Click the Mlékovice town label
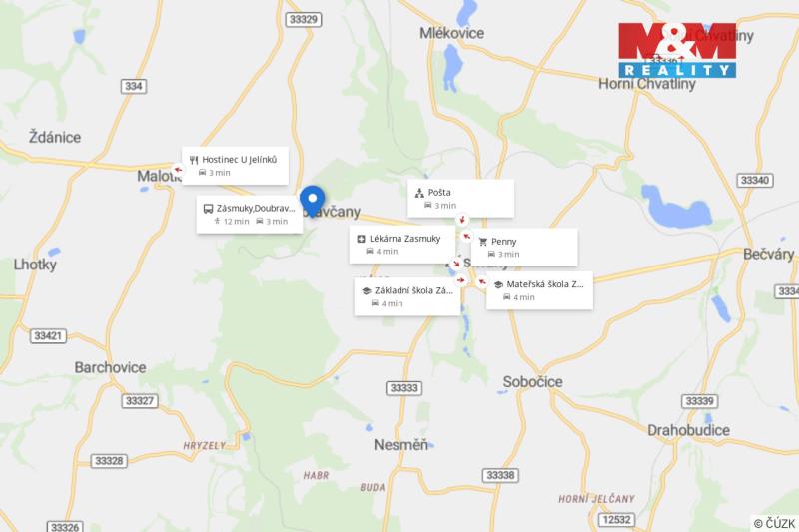This screenshot has width=799, height=532. tap(452, 33)
